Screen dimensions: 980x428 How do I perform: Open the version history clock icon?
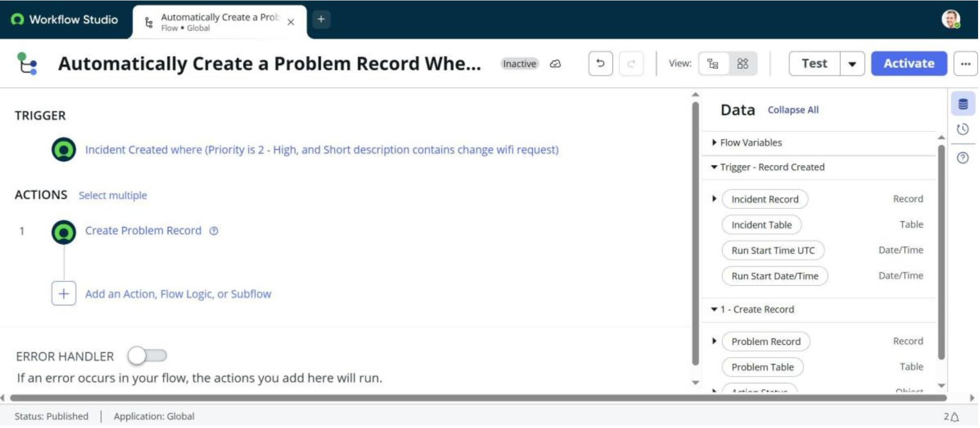coord(963,129)
